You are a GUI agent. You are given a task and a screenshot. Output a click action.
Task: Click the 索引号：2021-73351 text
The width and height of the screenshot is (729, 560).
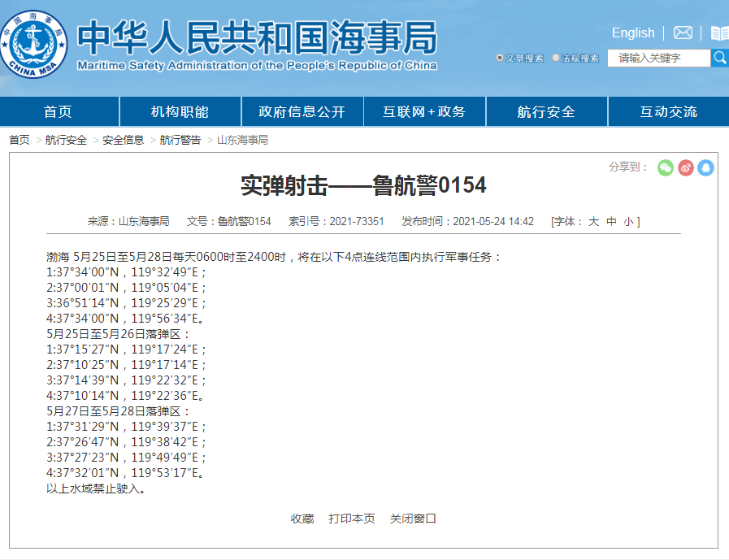336,221
